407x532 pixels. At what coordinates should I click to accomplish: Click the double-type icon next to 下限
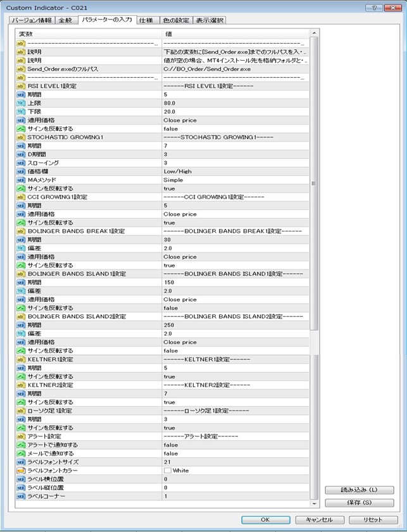[x=21, y=111]
